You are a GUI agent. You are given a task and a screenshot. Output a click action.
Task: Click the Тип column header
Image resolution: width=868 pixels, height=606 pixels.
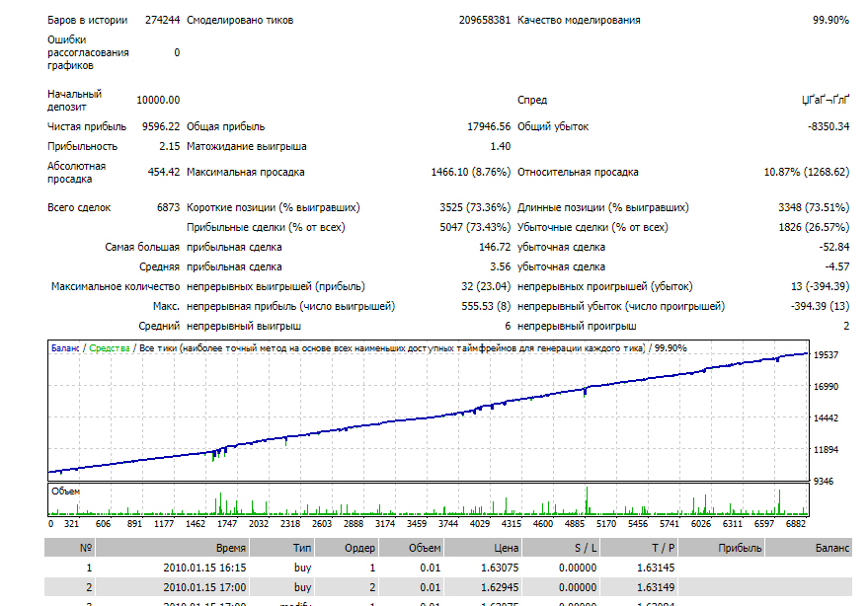[x=281, y=548]
